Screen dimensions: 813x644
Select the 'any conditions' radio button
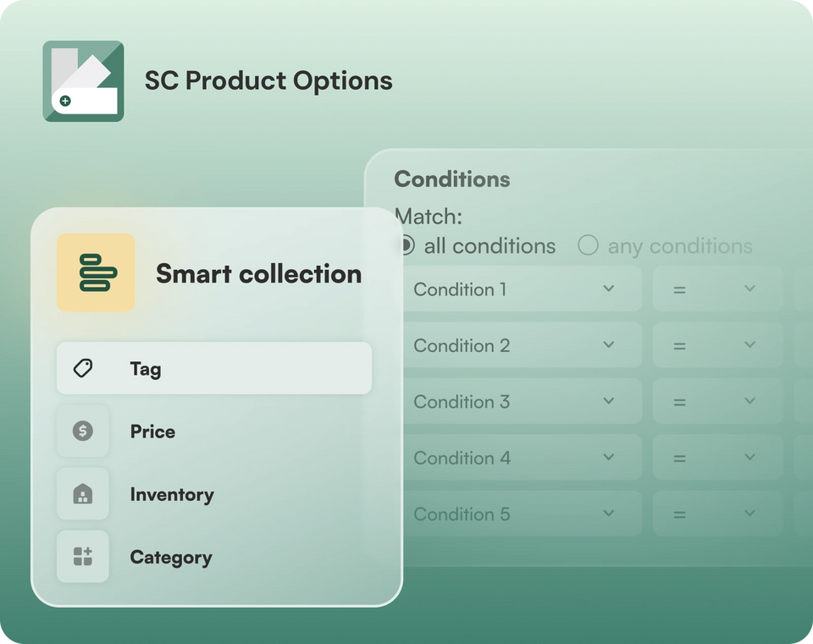pos(588,245)
